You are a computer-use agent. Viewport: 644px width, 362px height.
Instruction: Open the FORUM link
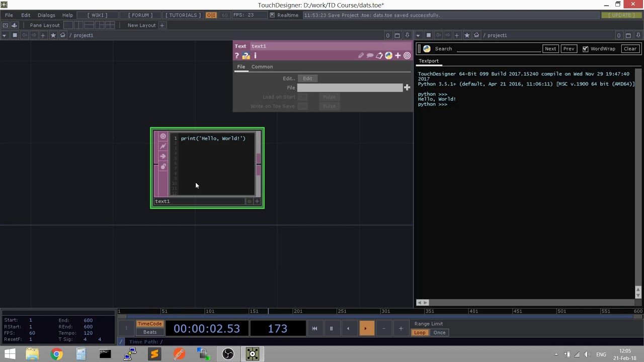coord(140,15)
